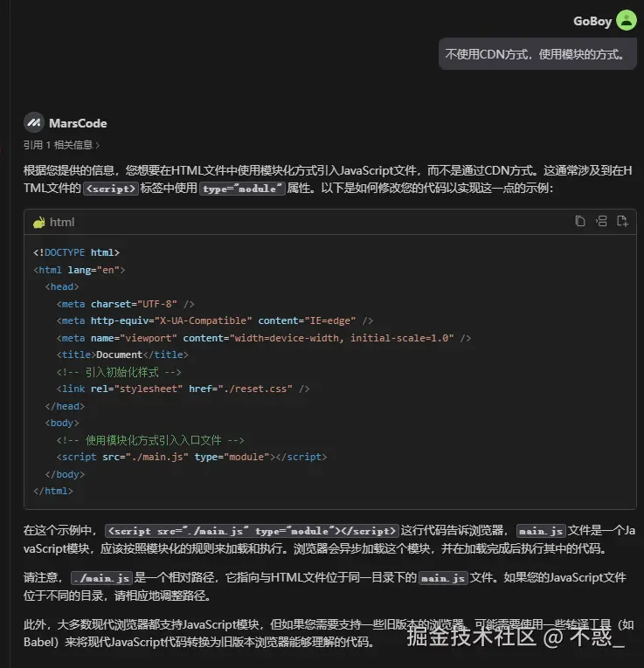
Task: Click the inline type="module" code snippet
Action: coord(242,189)
